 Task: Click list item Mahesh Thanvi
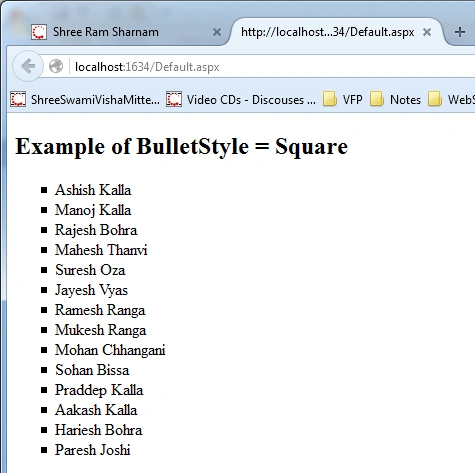pos(101,250)
